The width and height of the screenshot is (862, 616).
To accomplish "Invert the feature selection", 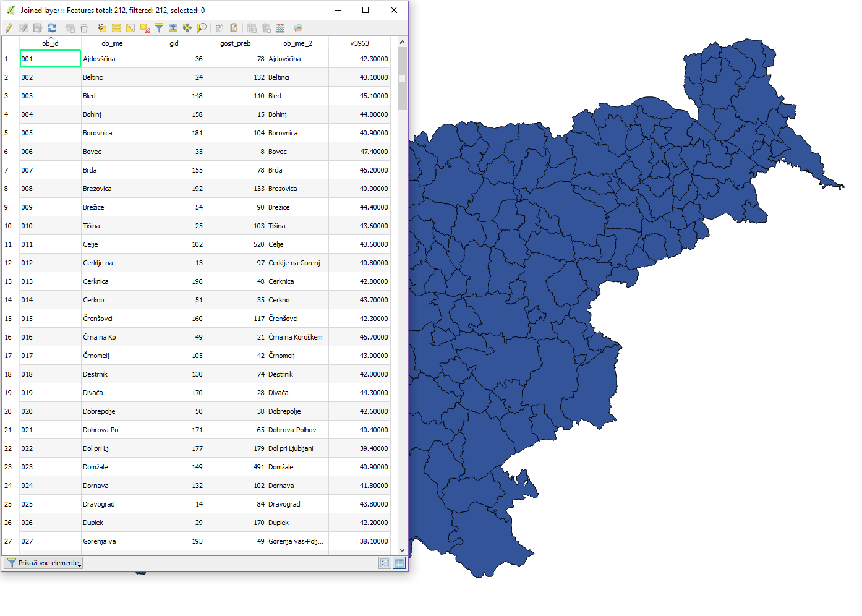I will point(130,28).
